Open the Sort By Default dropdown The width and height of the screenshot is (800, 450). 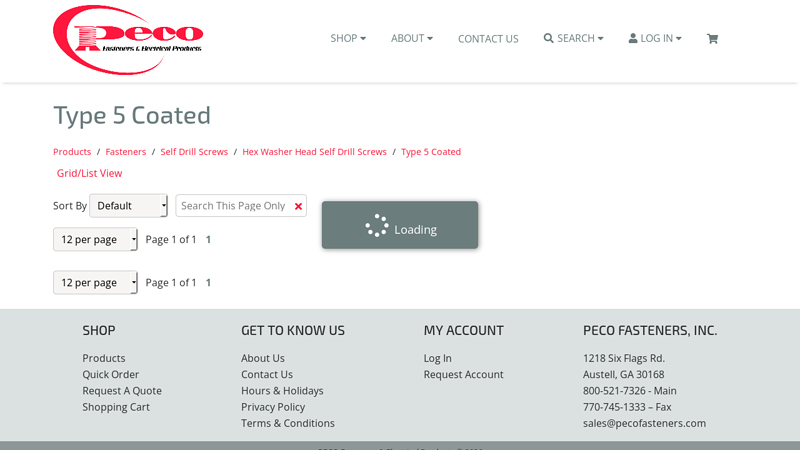click(129, 206)
